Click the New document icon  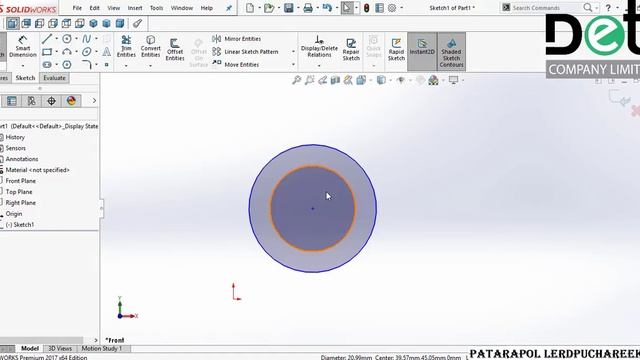250,8
